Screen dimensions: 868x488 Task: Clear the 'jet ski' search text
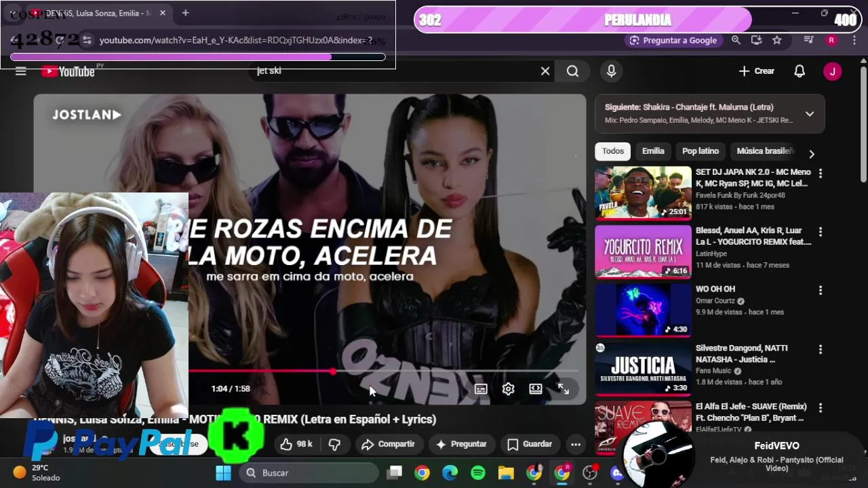pos(545,71)
